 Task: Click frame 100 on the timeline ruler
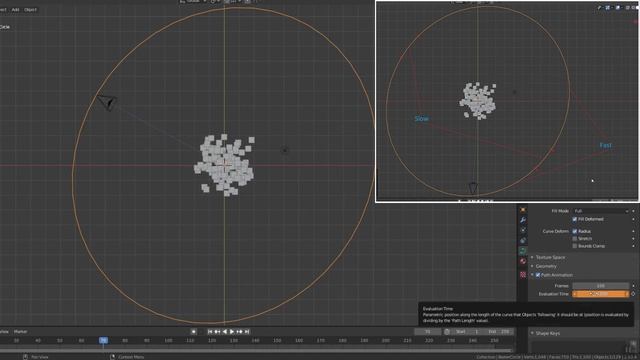tap(168, 340)
